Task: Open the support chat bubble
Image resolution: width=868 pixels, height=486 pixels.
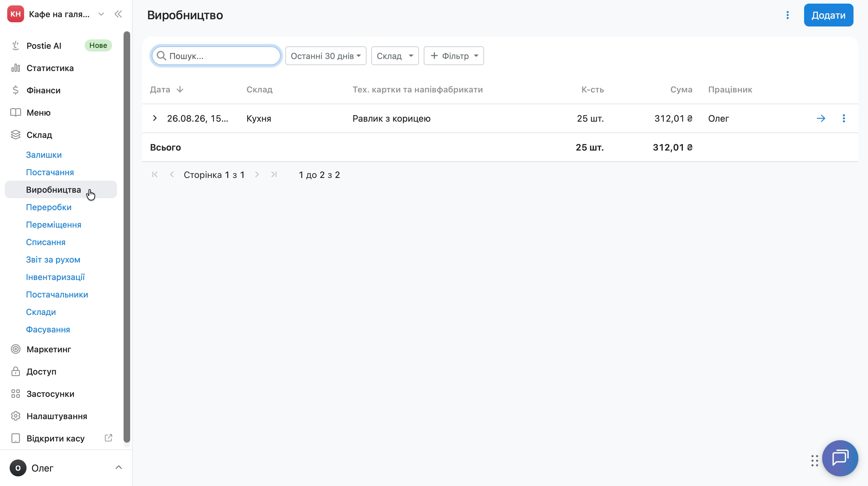Action: click(840, 458)
